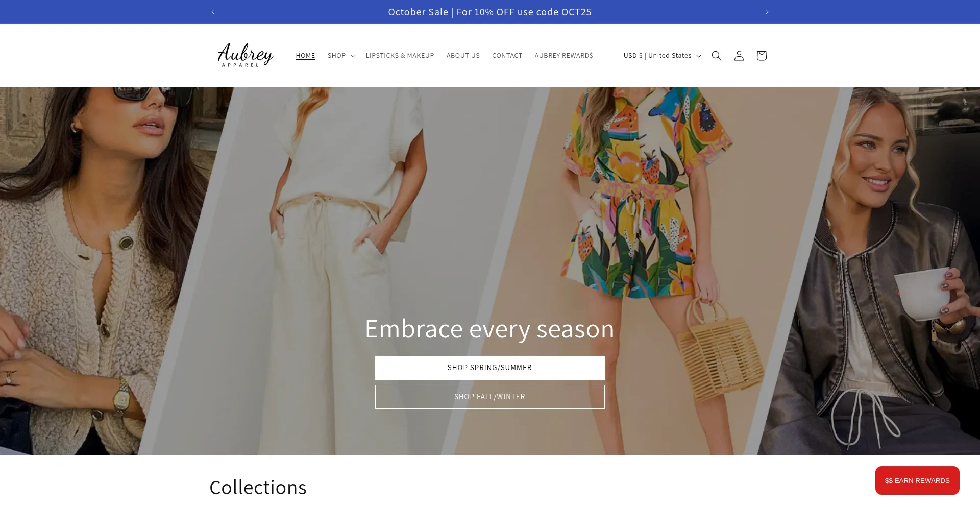Visit AUBREY REWARD$ page

(x=563, y=56)
